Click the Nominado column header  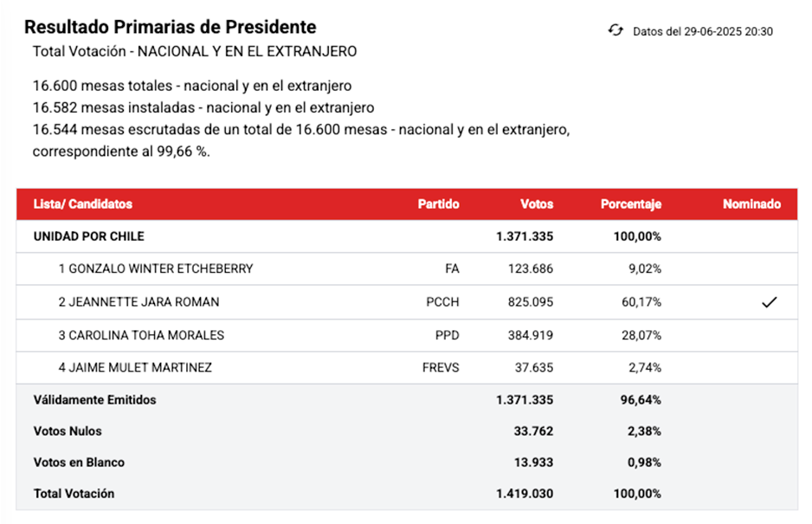point(751,204)
